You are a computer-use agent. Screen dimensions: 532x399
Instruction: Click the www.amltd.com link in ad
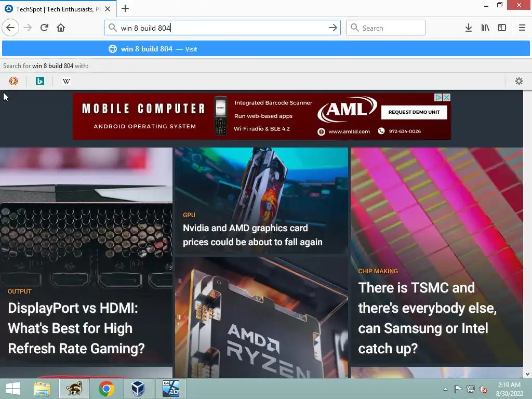[349, 131]
